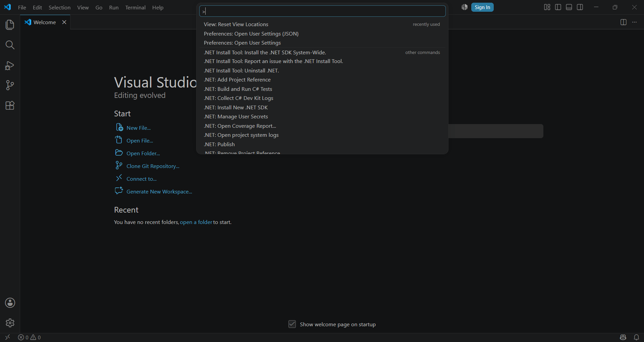Select the Welcome editor tab
Image resolution: width=644 pixels, height=342 pixels.
[45, 22]
